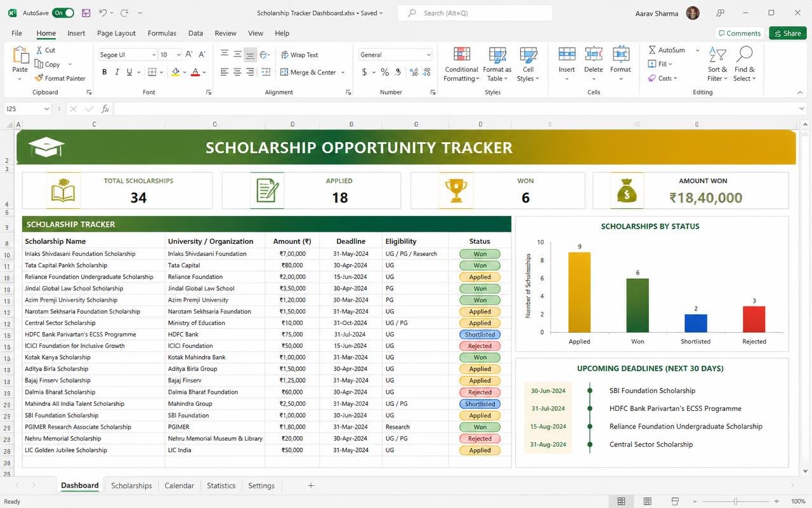Click the Delete cells icon
The image size is (812, 508).
(x=594, y=55)
